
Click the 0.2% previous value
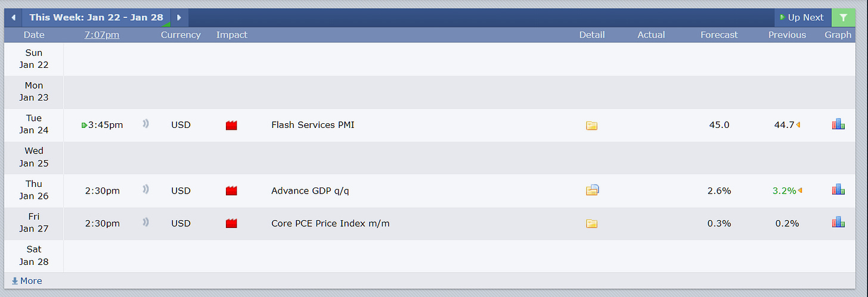click(x=787, y=223)
